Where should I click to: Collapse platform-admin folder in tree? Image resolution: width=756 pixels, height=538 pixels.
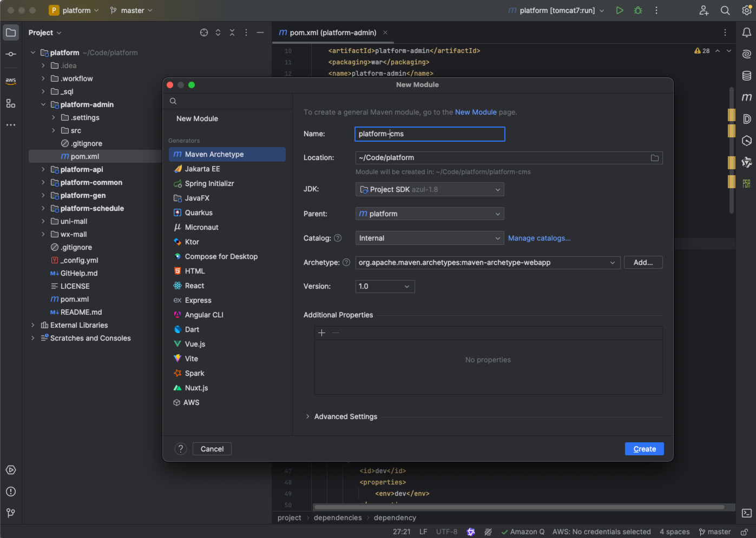pyautogui.click(x=43, y=104)
